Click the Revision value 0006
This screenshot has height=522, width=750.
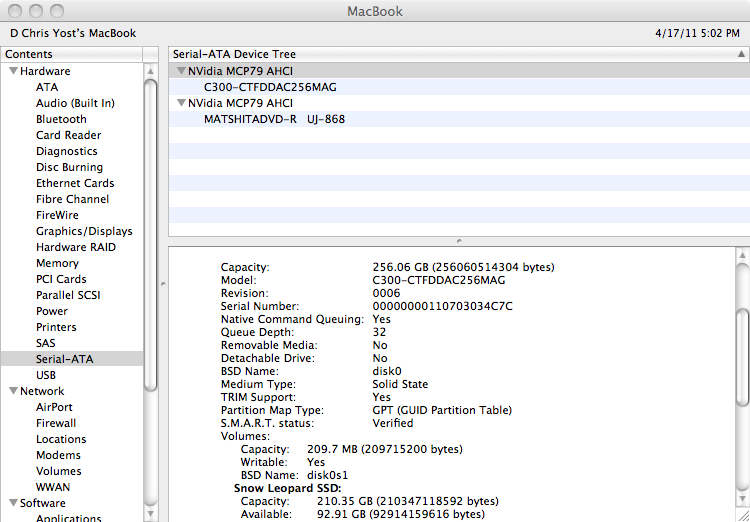coord(386,293)
